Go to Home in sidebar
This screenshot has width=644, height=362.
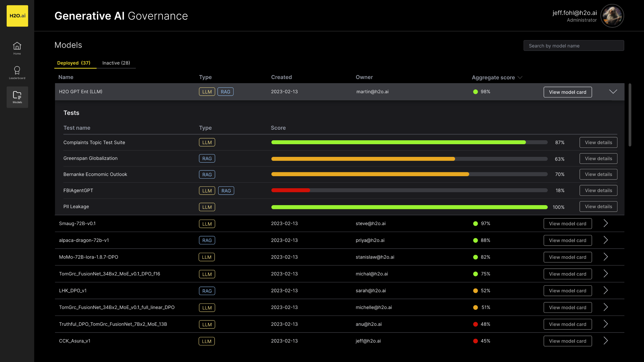click(17, 48)
